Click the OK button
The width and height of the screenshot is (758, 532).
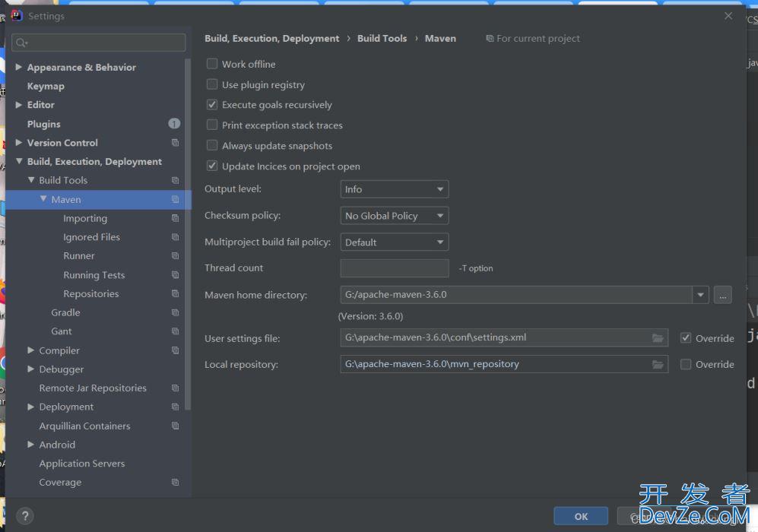[x=581, y=516]
